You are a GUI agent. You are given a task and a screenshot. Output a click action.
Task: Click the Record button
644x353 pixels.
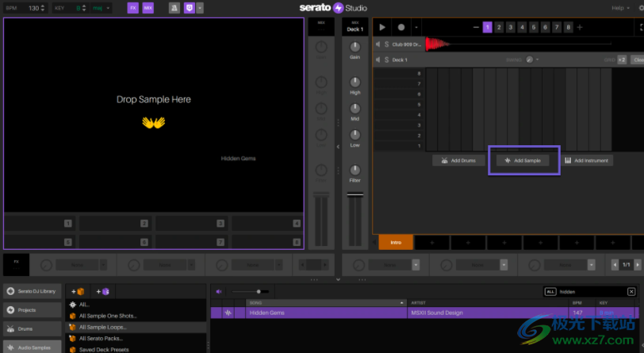tap(401, 27)
